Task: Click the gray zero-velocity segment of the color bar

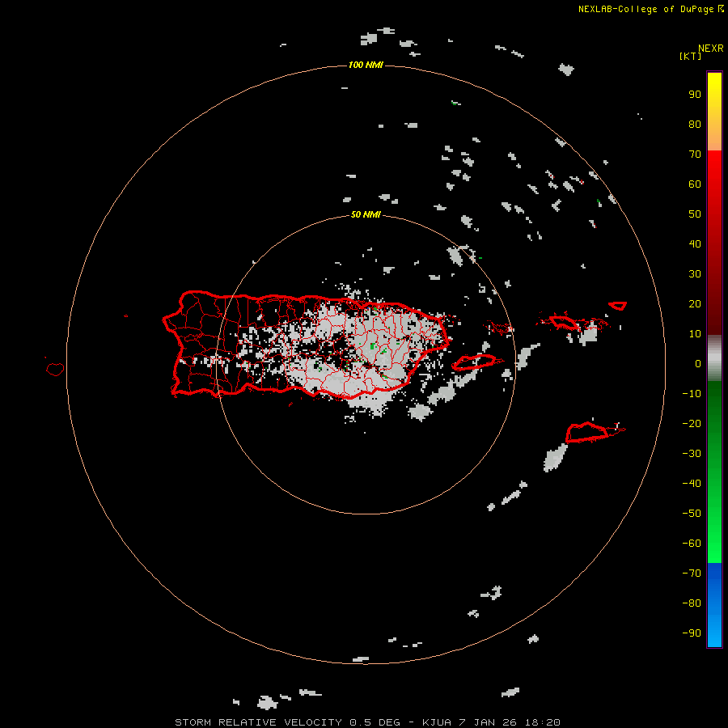Action: (x=714, y=358)
